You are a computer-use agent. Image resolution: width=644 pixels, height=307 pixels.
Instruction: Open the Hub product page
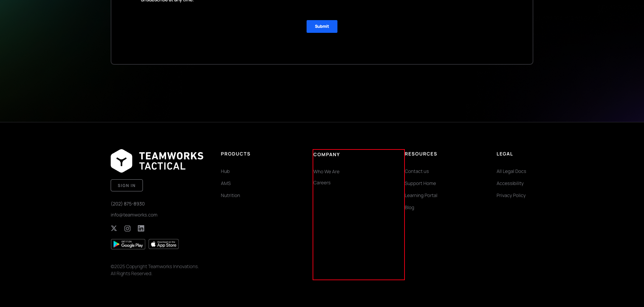(225, 171)
